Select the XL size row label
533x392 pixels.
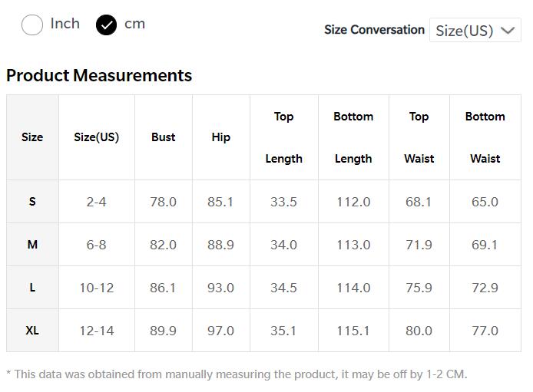click(x=32, y=330)
